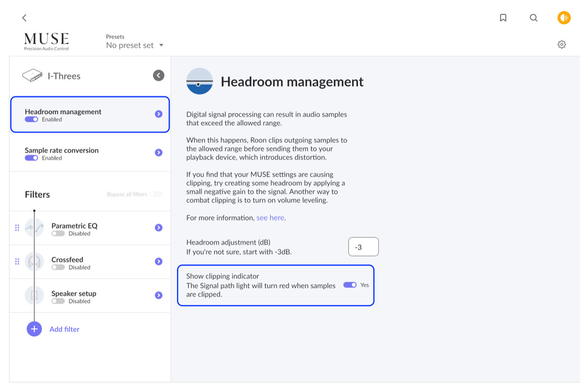Viewport: 588px width, 389px height.
Task: Click the Speaker setup icon
Action: [x=34, y=295]
